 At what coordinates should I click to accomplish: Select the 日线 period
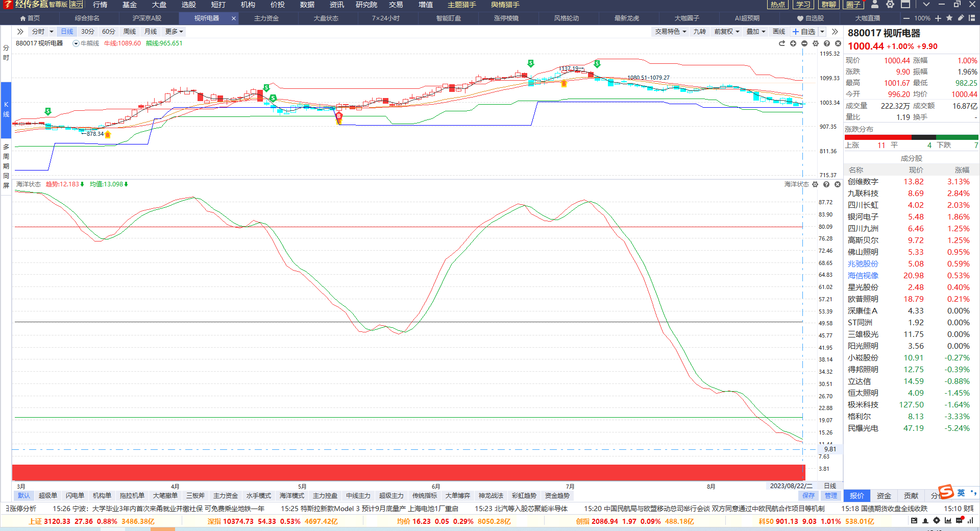(x=67, y=32)
